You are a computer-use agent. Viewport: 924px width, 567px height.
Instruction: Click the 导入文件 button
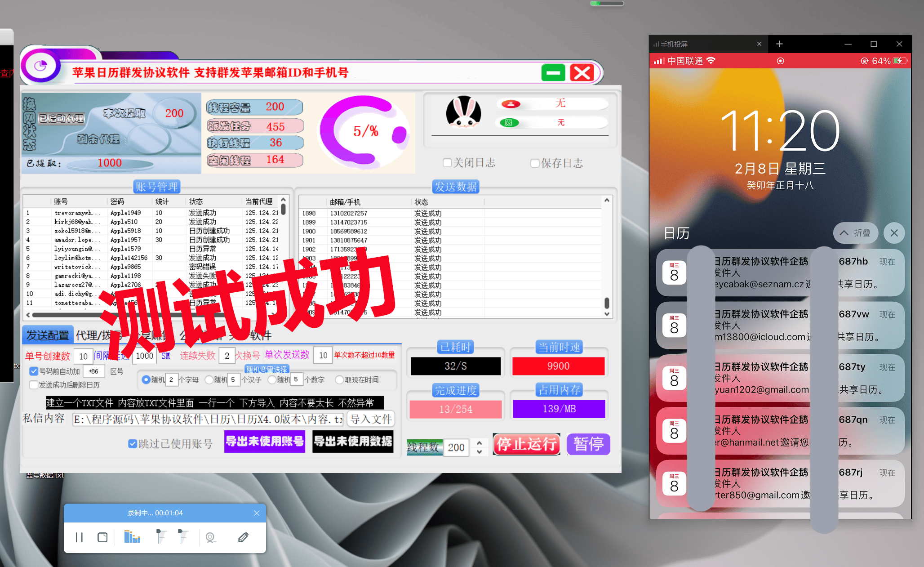coord(371,419)
